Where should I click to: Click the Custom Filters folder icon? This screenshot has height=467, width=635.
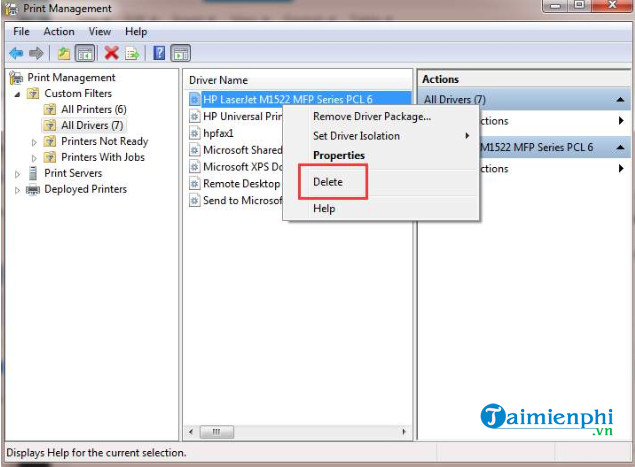click(33, 94)
